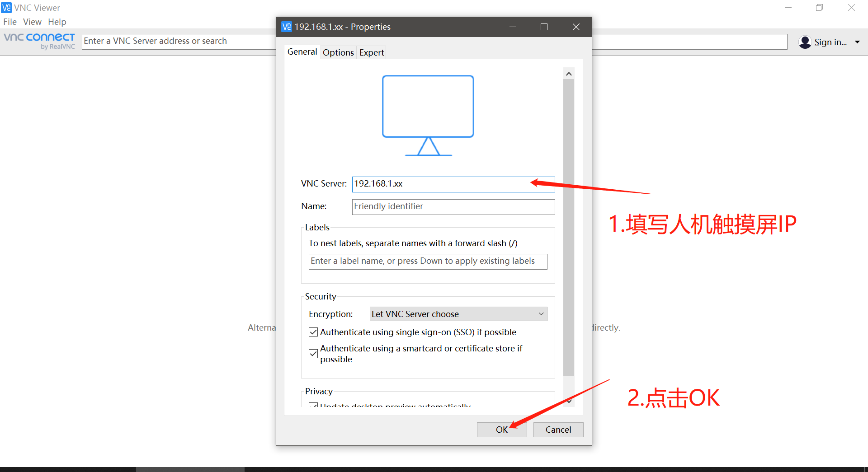Viewport: 868px width, 472px height.
Task: Click the Sign in... link
Action: tap(830, 42)
